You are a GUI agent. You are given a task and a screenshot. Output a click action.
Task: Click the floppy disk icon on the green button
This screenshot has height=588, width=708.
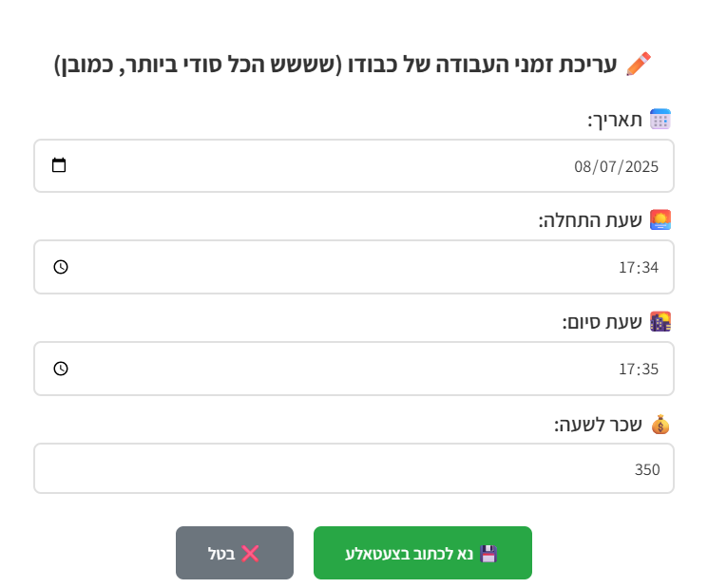coord(488,553)
